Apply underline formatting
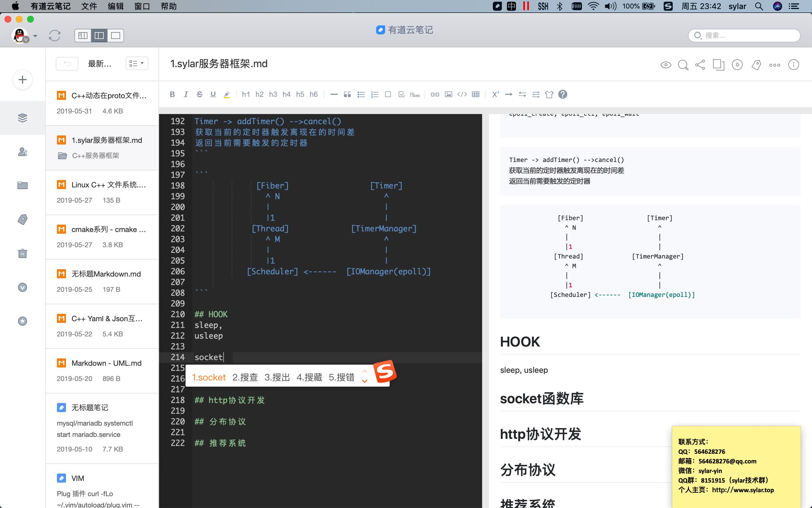 tap(213, 95)
